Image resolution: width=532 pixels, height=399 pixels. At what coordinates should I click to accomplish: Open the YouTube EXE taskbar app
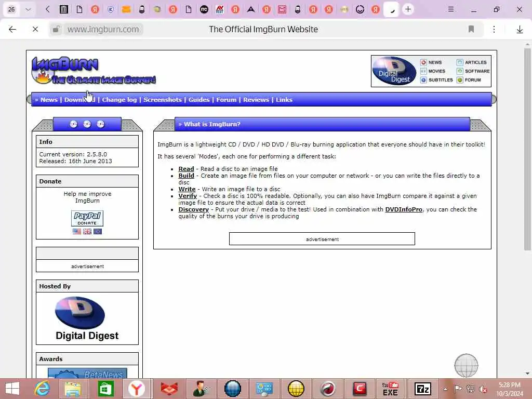coord(390,389)
